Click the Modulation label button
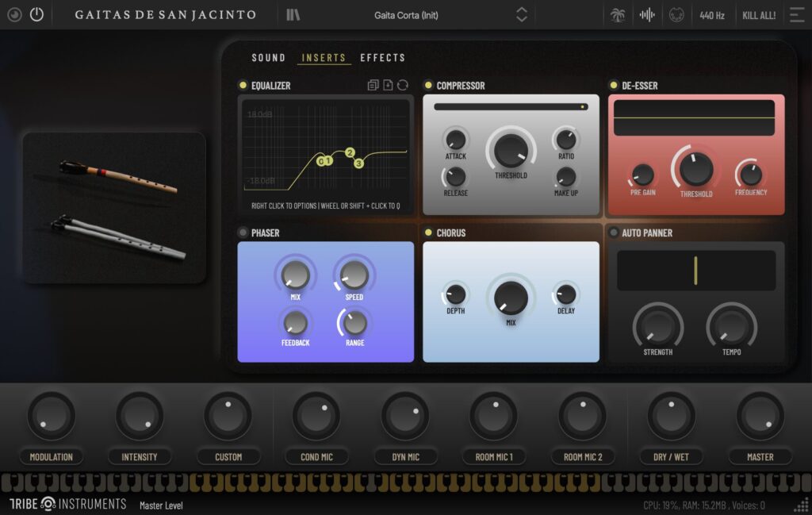Viewport: 812px width, 515px height. click(51, 457)
